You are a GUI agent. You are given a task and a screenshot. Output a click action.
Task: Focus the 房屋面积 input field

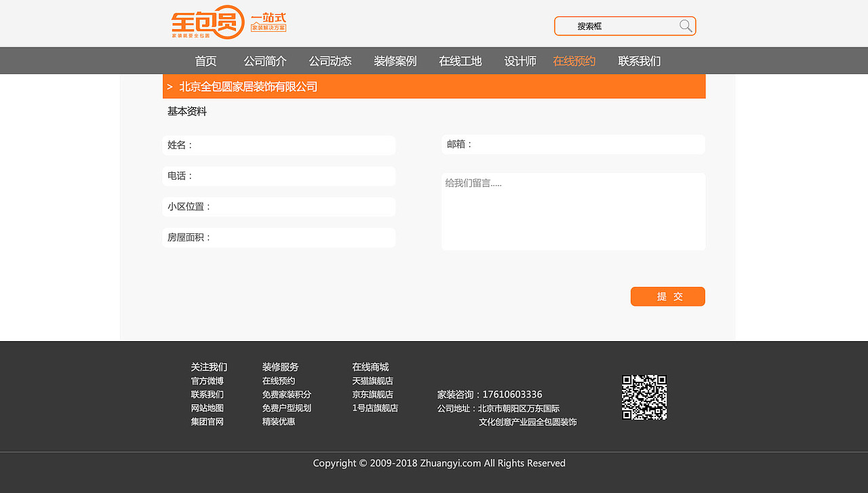point(279,237)
